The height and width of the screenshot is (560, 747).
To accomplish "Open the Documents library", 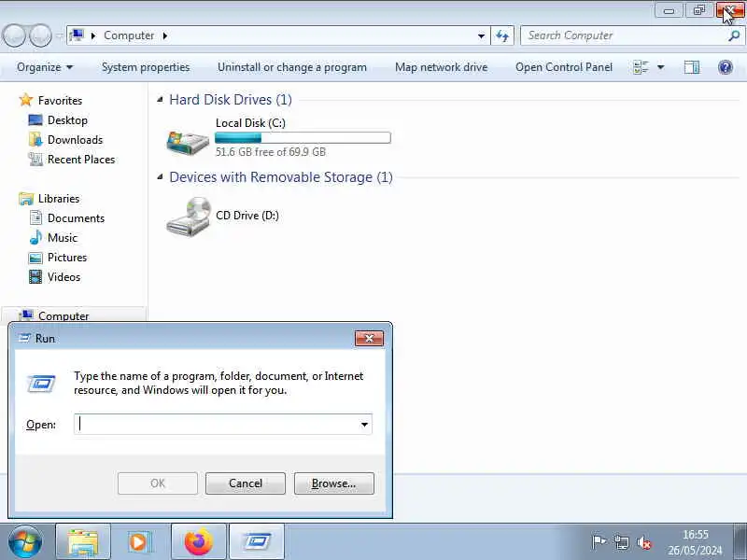I will 76,217.
